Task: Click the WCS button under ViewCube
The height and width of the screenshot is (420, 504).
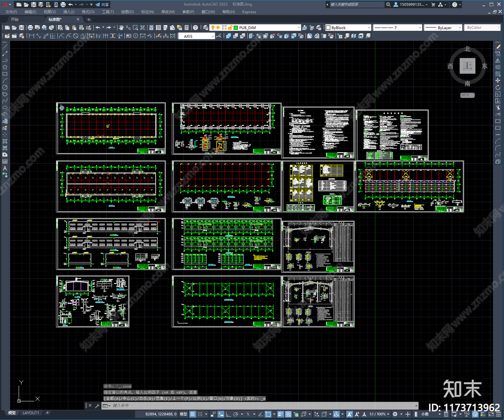Action: (x=467, y=95)
